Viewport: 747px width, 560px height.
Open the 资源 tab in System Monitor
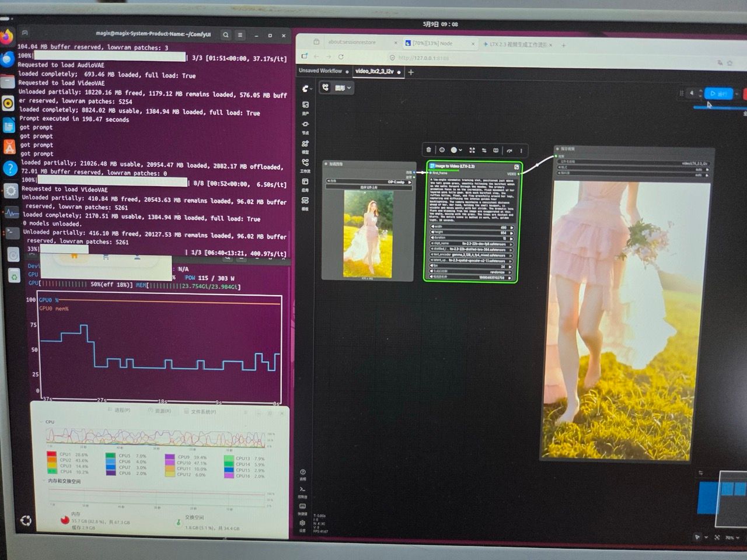point(160,411)
